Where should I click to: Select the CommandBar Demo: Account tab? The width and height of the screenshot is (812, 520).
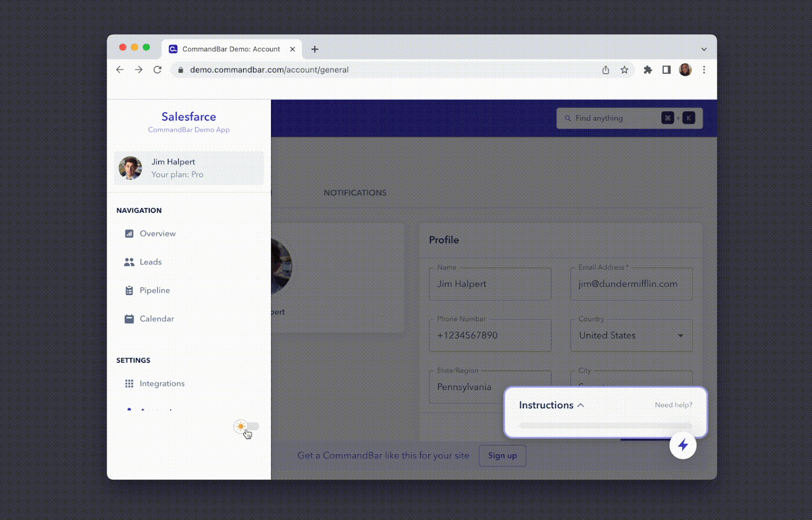pyautogui.click(x=231, y=49)
